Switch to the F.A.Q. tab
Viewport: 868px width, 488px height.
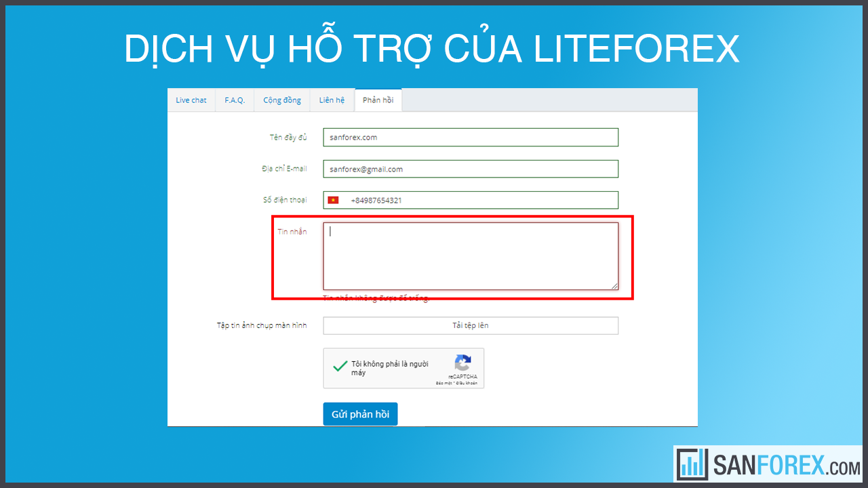click(235, 100)
